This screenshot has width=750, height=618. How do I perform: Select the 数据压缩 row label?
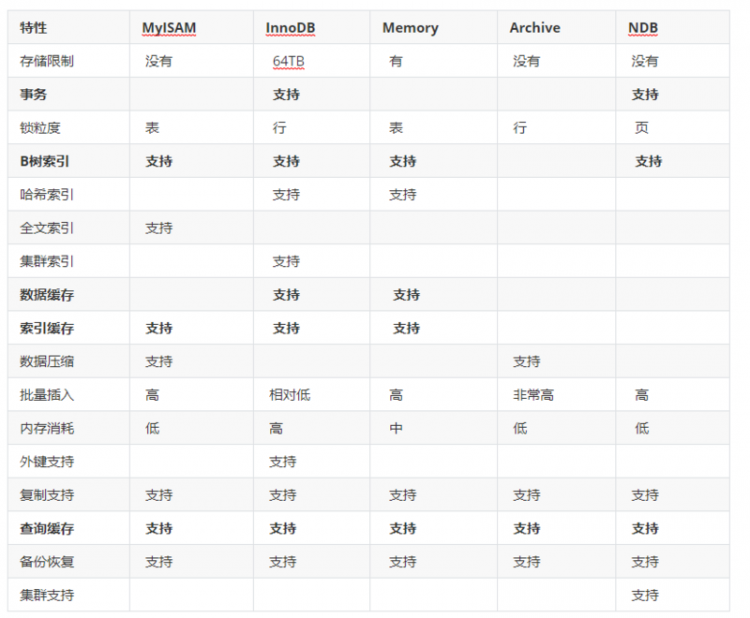(x=46, y=362)
